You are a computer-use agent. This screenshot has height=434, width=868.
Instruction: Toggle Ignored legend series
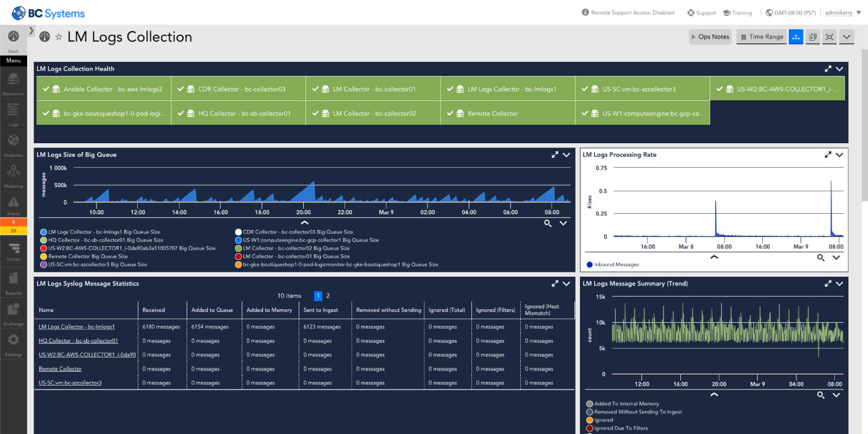click(x=599, y=420)
